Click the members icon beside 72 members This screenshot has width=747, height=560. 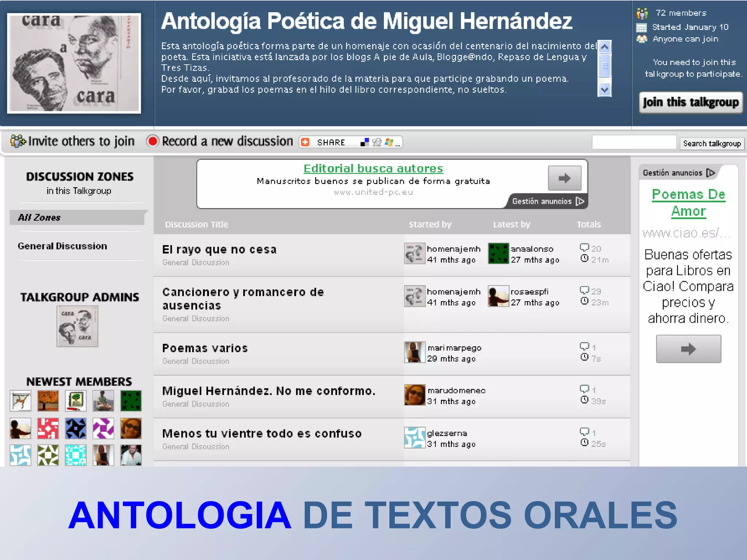(x=642, y=13)
